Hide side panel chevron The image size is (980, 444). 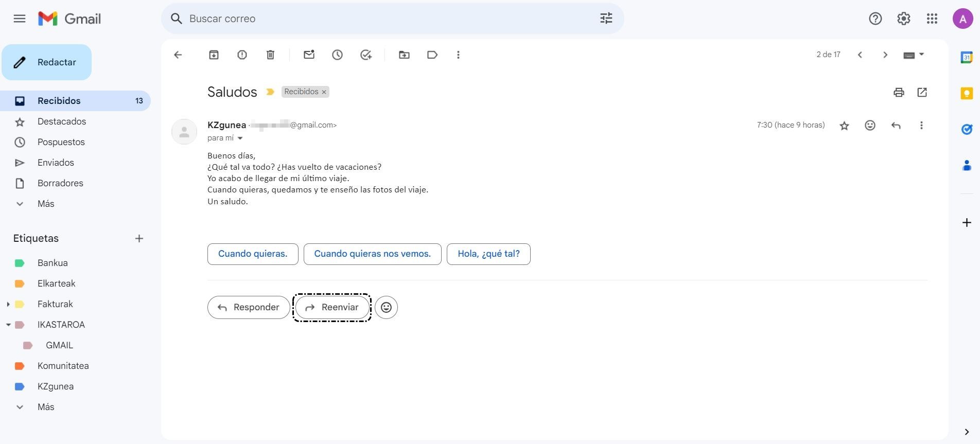click(967, 432)
